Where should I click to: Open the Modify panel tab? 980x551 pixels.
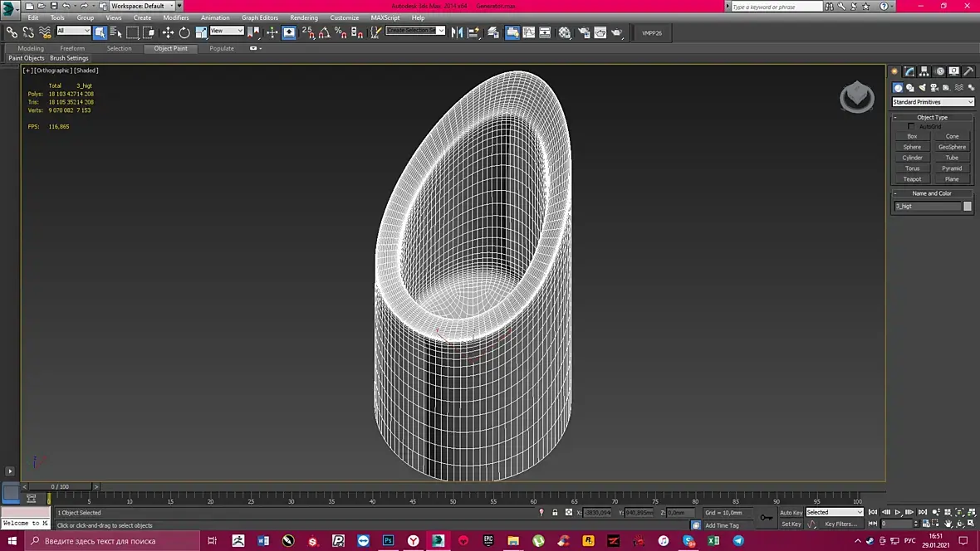coord(909,71)
